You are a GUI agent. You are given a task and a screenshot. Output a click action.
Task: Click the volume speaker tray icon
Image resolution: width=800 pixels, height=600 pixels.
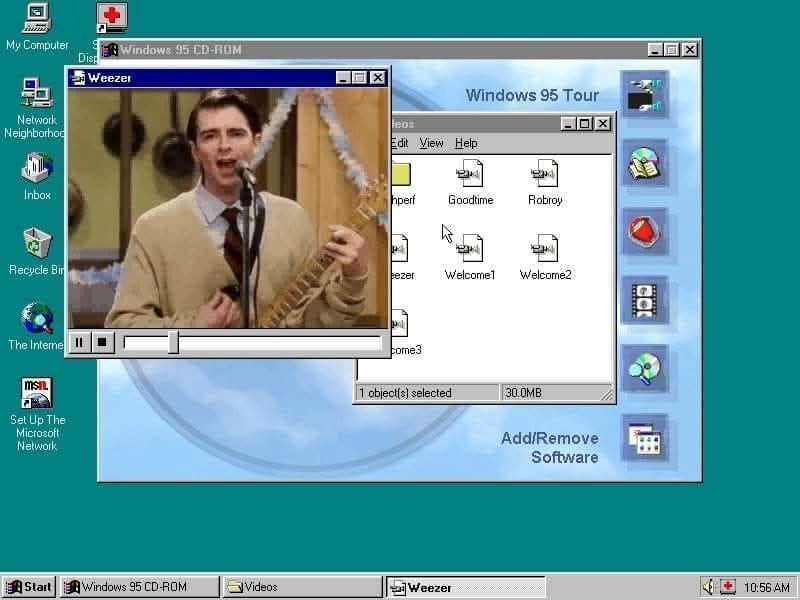pyautogui.click(x=709, y=587)
